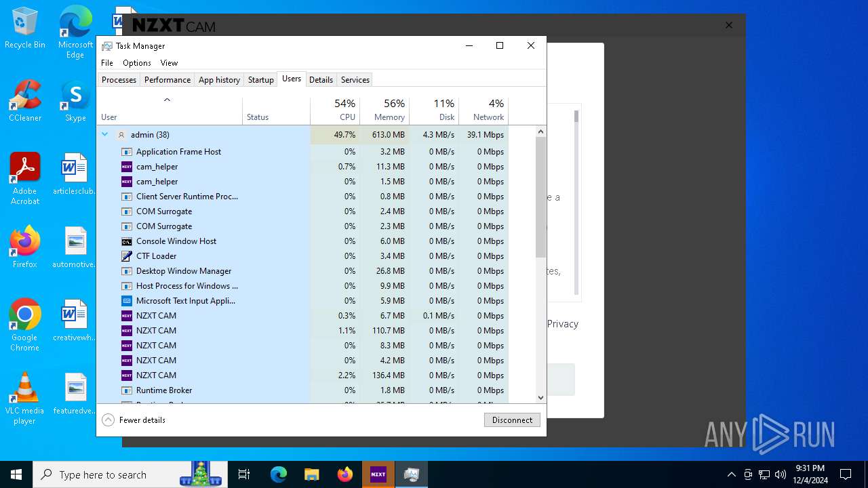This screenshot has width=868, height=488.
Task: Sort by the Status column header
Action: [276, 110]
